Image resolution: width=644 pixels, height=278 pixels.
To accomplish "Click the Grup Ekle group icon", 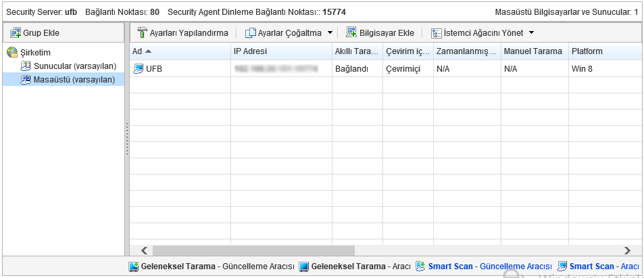I will [15, 33].
